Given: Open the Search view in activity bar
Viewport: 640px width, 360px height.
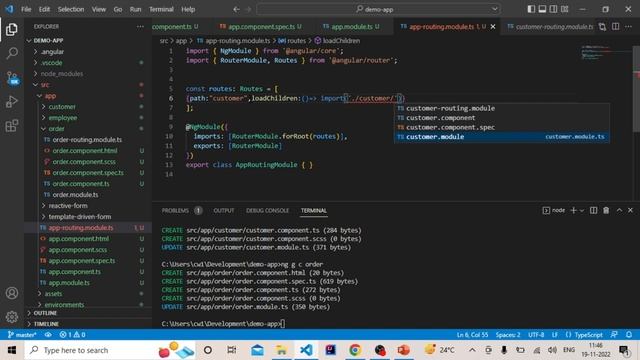Looking at the screenshot, I should (12, 53).
